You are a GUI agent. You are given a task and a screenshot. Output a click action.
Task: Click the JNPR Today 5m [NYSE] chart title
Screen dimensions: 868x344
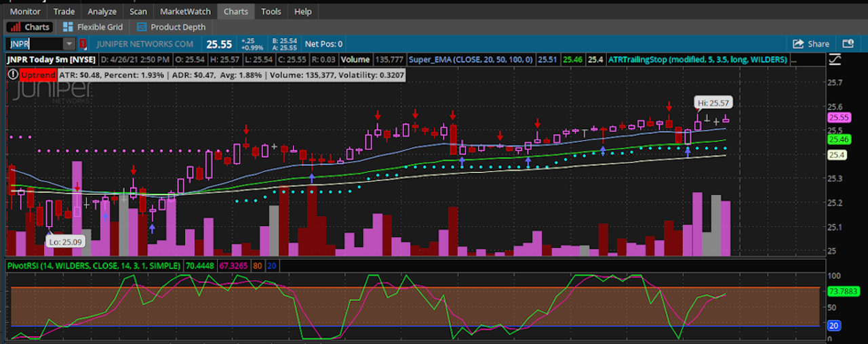pyautogui.click(x=52, y=60)
